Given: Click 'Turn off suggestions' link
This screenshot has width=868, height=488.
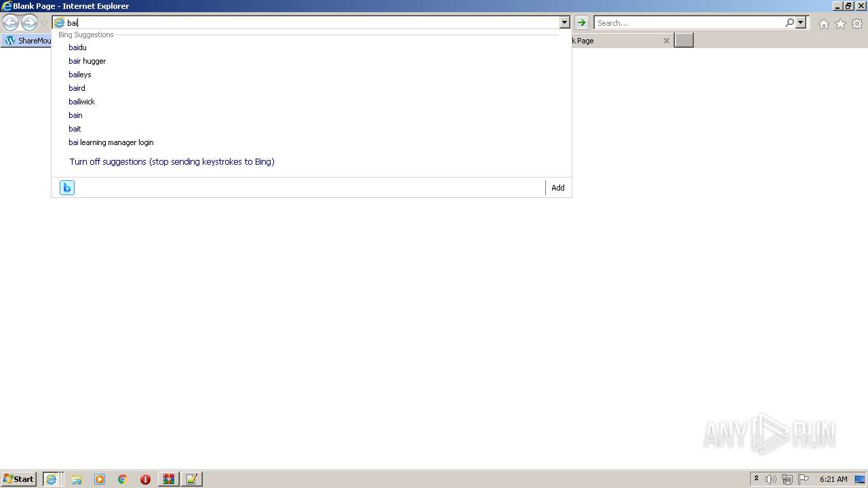Looking at the screenshot, I should tap(172, 162).
